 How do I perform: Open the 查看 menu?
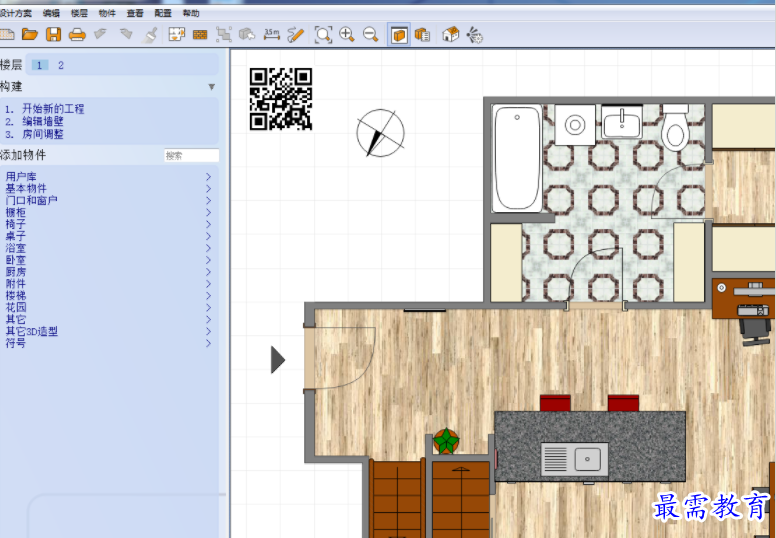[135, 13]
